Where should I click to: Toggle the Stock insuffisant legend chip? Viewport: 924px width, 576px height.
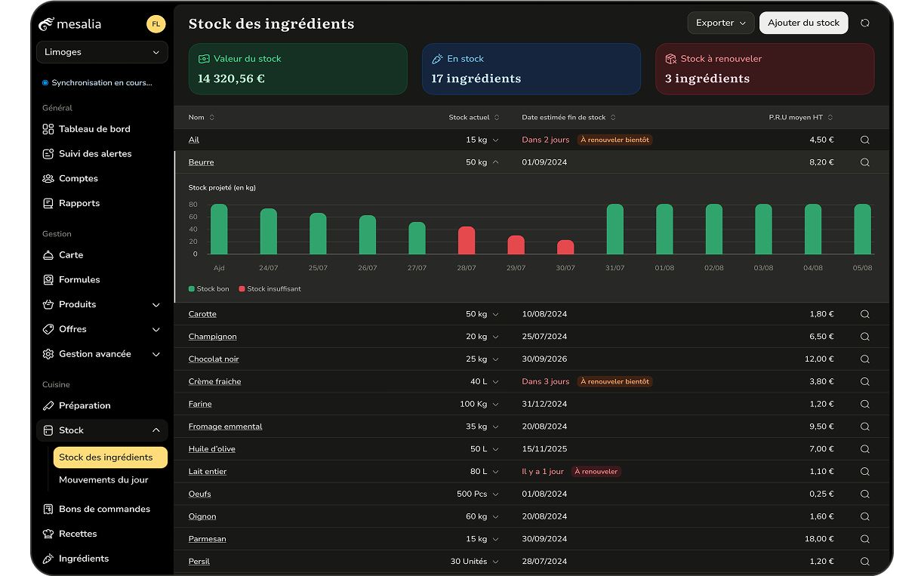(x=269, y=288)
